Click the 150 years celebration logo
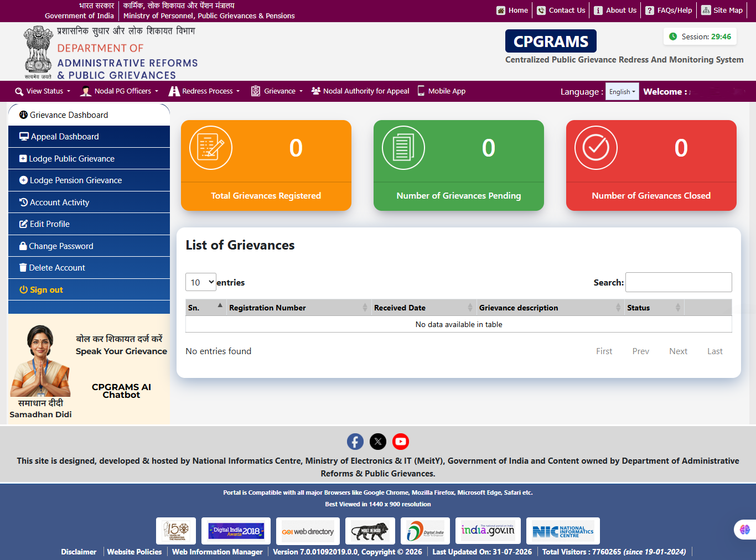Image resolution: width=756 pixels, height=560 pixels. pos(176,531)
